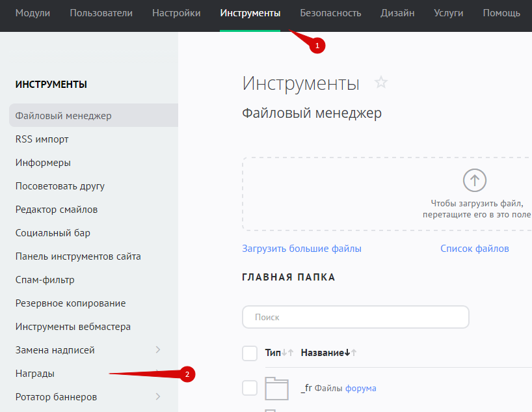Check the box for the _fr folder
The image size is (532, 412).
pyautogui.click(x=250, y=388)
